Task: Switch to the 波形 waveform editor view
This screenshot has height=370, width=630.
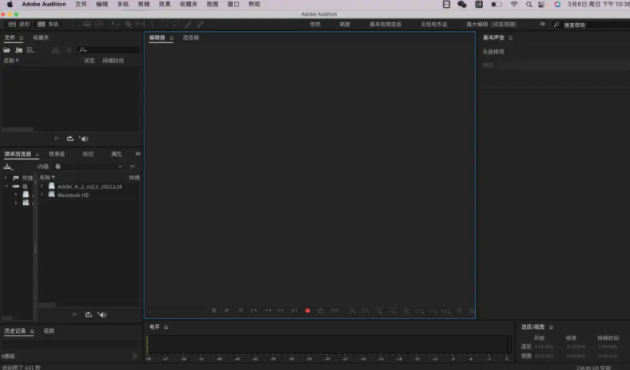Action: tap(19, 25)
